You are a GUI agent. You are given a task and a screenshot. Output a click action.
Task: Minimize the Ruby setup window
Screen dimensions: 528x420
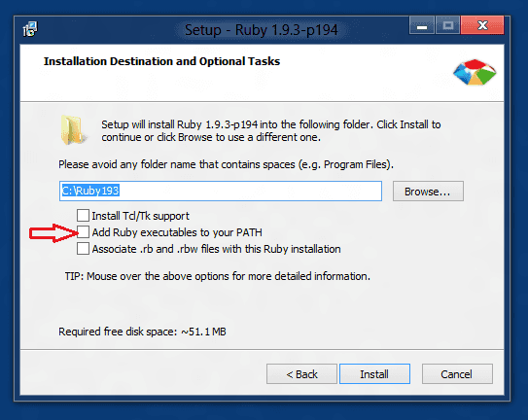pyautogui.click(x=422, y=25)
